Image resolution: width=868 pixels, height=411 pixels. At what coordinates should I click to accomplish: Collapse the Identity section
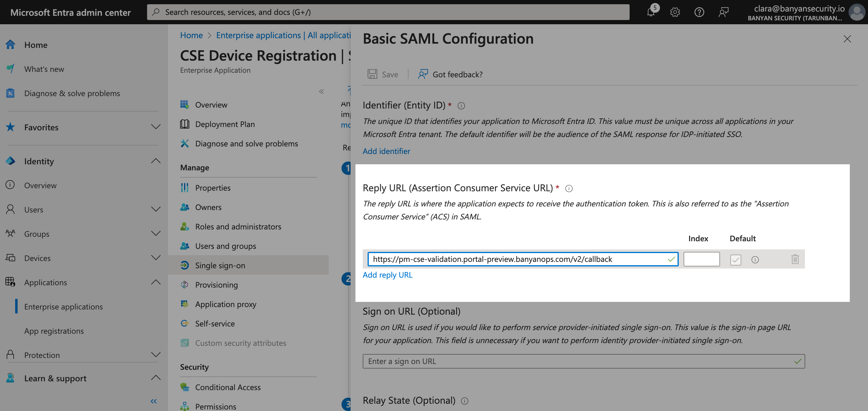pyautogui.click(x=155, y=161)
